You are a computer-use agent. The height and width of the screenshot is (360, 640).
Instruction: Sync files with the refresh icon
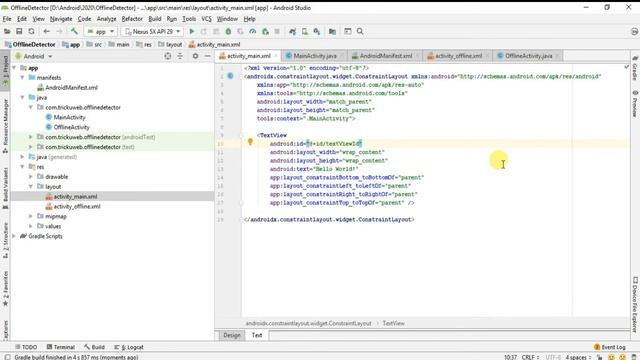pos(31,31)
